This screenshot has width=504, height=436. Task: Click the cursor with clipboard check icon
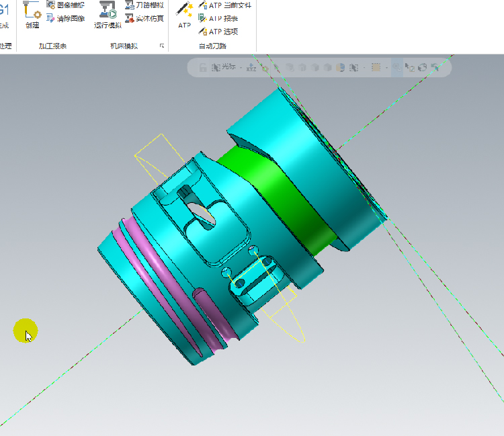coord(409,67)
